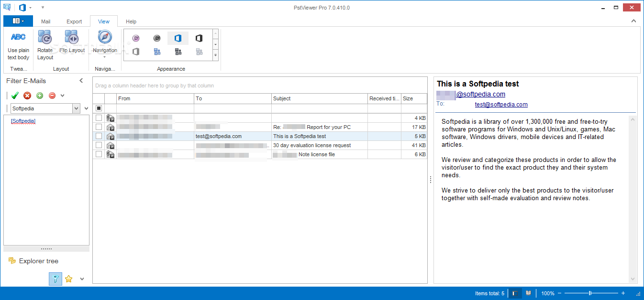644x300 pixels.
Task: Collapse the ribbon with the chevron arrow
Action: click(x=633, y=21)
